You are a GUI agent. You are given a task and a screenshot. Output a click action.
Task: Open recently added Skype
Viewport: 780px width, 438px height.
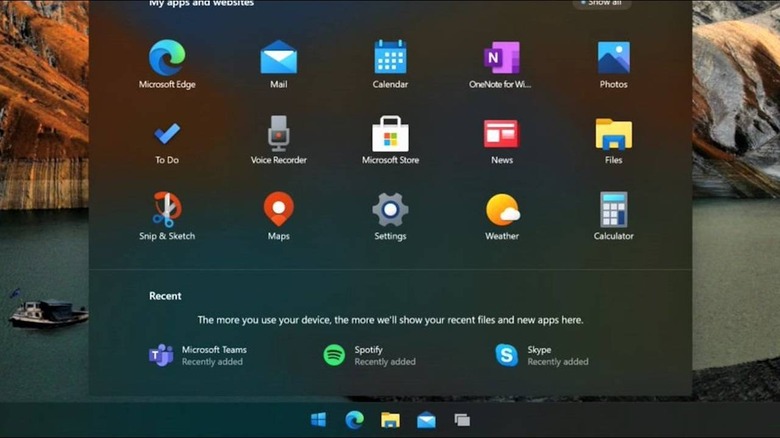tap(542, 355)
